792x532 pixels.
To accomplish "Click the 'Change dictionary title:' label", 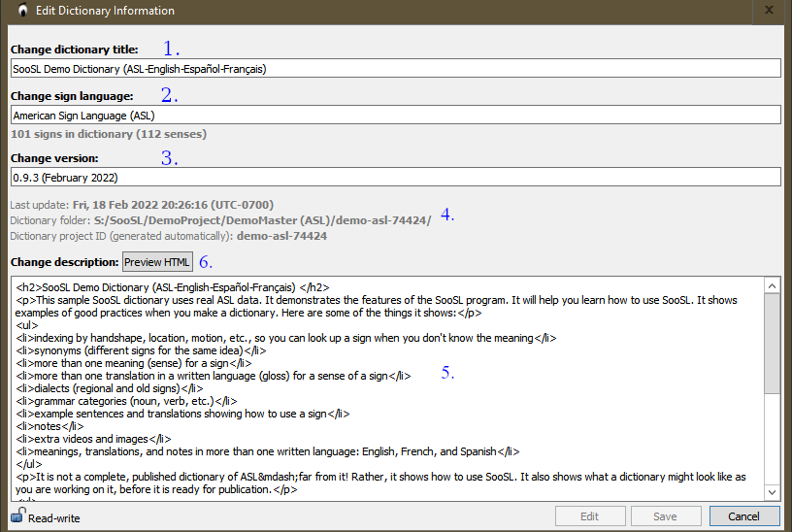I will 74,50.
